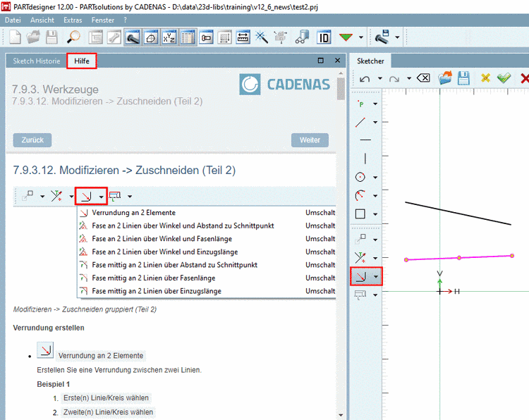
Task: Expand the Rectangle tool dropdown arrow
Action: (375, 214)
